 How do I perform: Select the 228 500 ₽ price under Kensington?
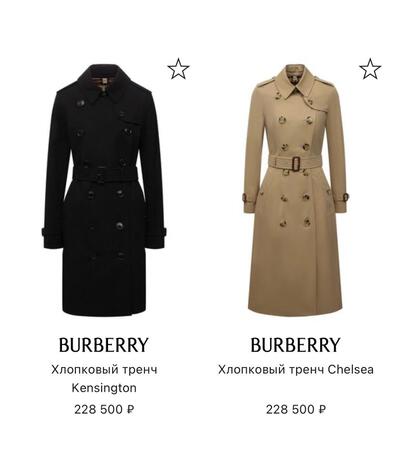pyautogui.click(x=104, y=409)
